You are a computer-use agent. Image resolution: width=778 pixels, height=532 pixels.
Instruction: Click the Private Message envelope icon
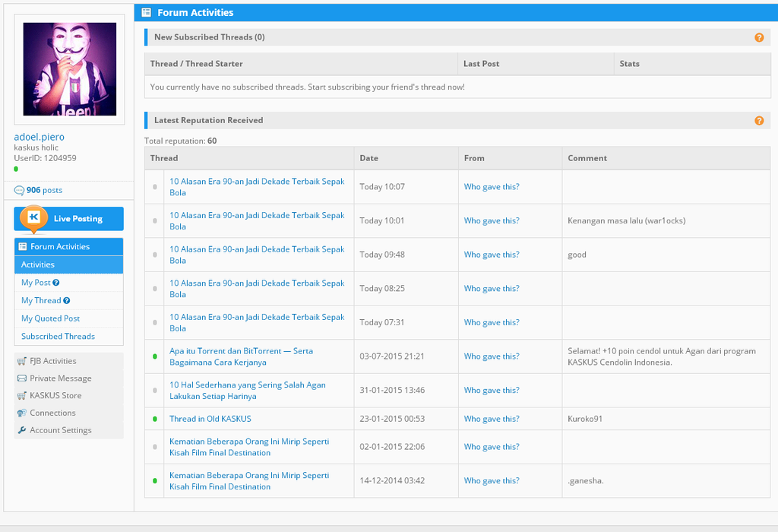pyautogui.click(x=22, y=378)
